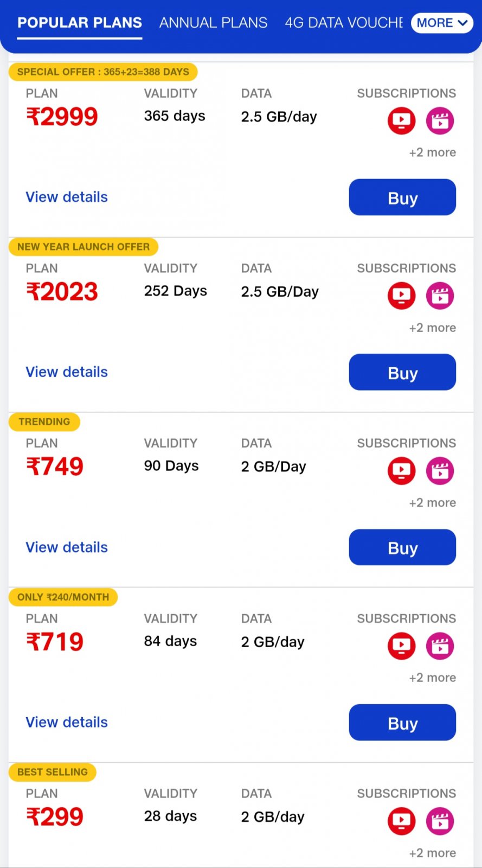
Task: Buy the ₹2023 New Year offer plan
Action: point(402,372)
